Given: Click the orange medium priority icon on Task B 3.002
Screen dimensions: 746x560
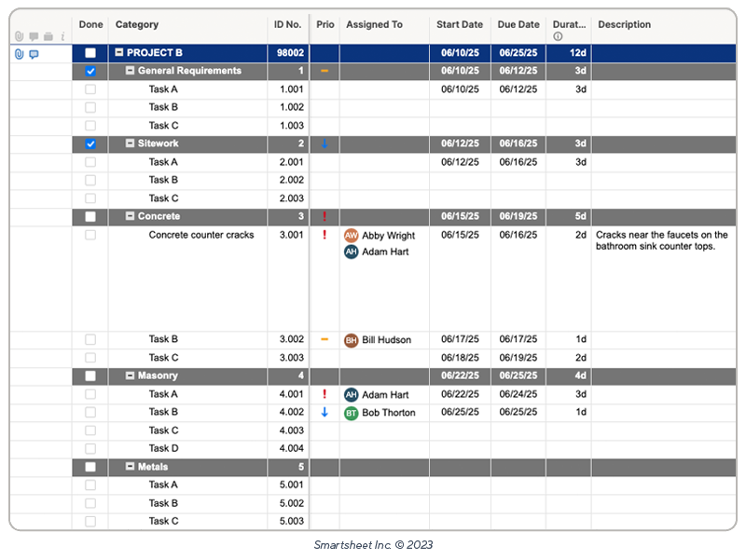Looking at the screenshot, I should [325, 339].
